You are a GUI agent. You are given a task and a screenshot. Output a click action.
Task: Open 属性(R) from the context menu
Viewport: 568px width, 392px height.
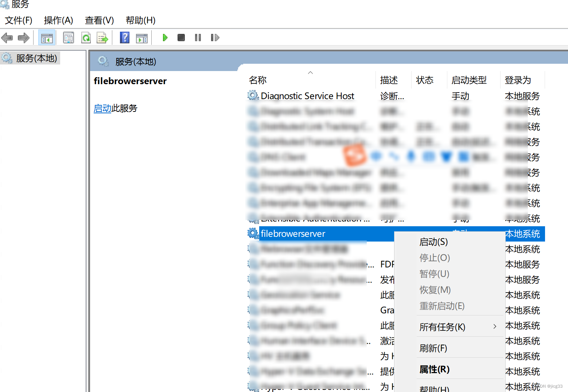pos(434,369)
